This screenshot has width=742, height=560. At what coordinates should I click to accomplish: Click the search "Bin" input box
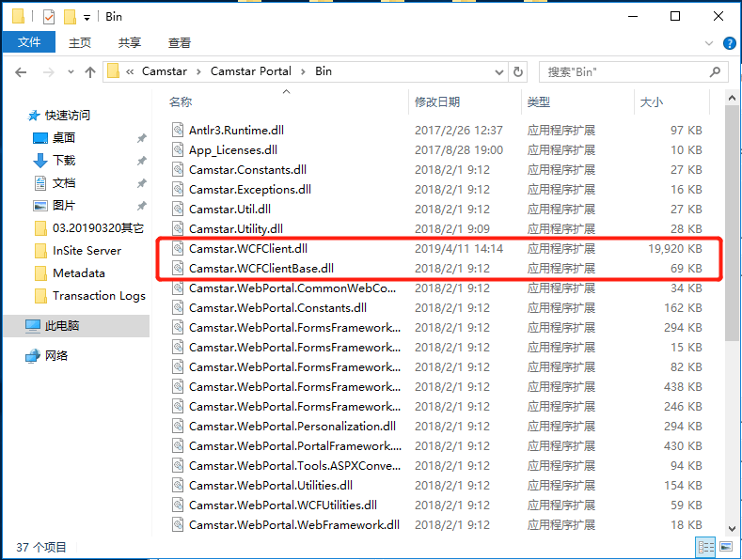click(x=621, y=71)
